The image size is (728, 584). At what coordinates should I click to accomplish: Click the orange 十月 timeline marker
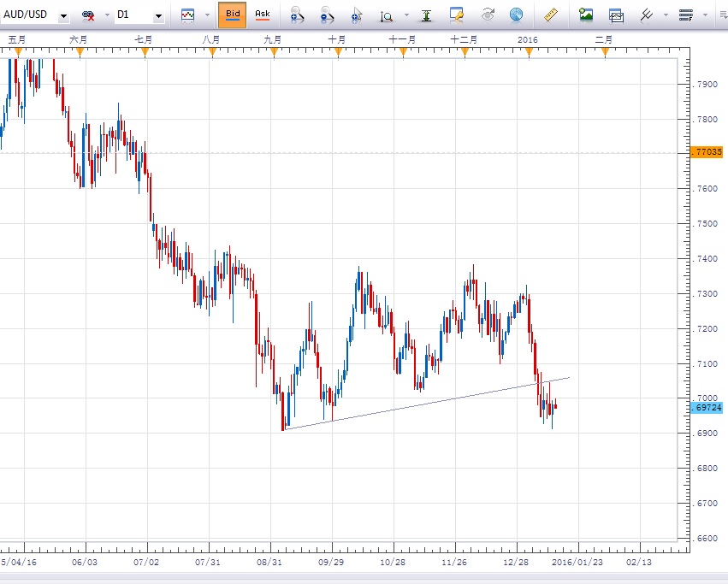(338, 53)
